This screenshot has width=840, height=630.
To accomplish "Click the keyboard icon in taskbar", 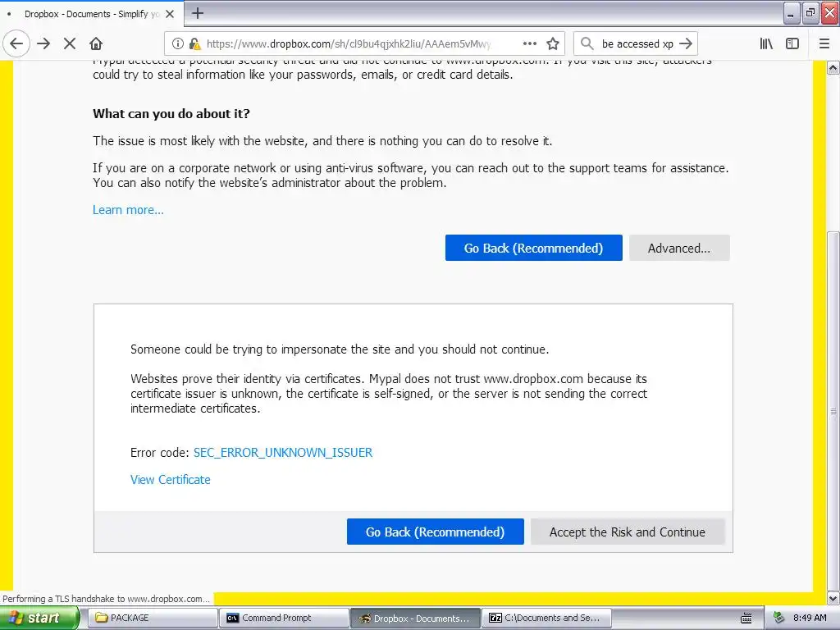I will tap(746, 619).
